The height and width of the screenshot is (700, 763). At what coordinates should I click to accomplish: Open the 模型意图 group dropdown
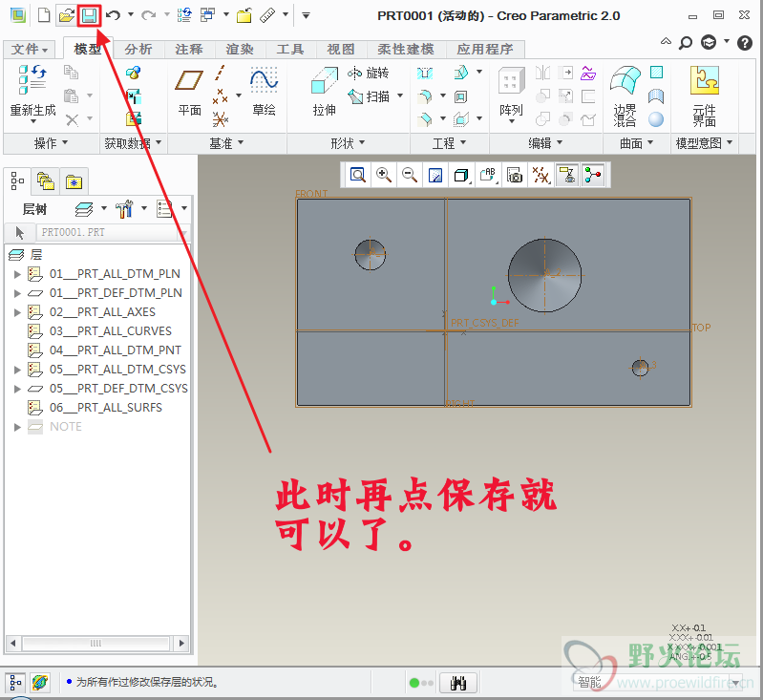coord(704,143)
